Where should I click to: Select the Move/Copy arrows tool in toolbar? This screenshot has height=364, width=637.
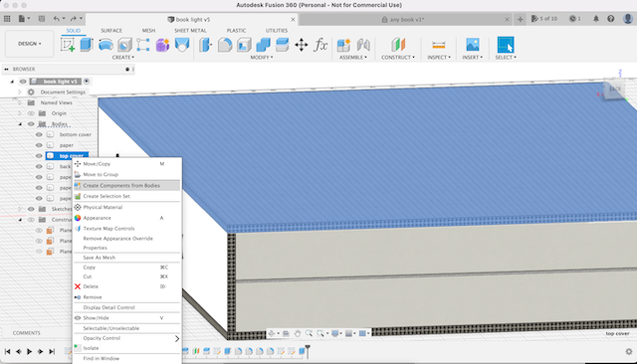pos(301,45)
